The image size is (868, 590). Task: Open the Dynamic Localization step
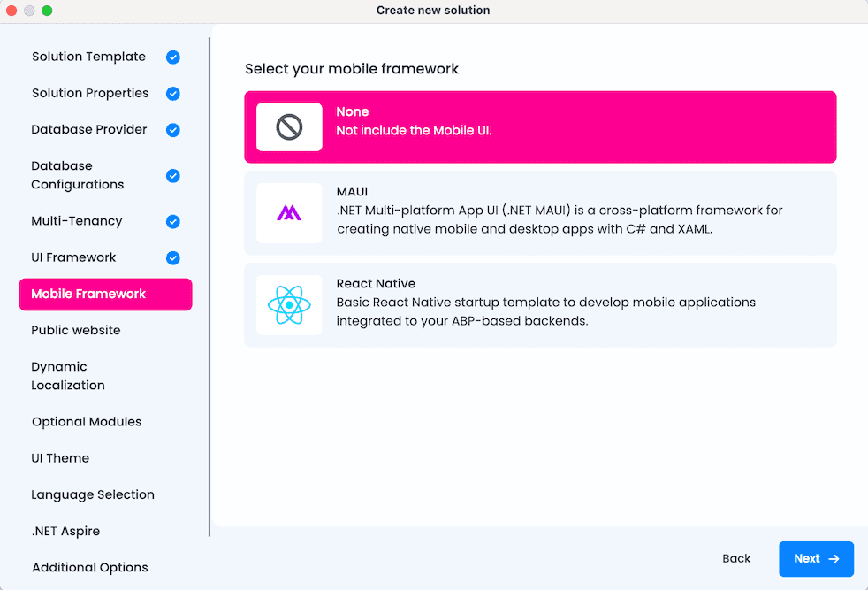[68, 376]
